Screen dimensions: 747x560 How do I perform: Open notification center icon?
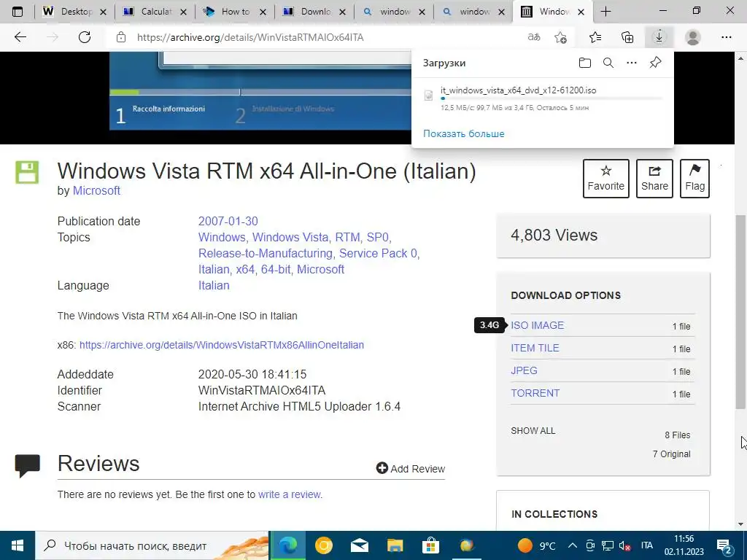(x=725, y=545)
